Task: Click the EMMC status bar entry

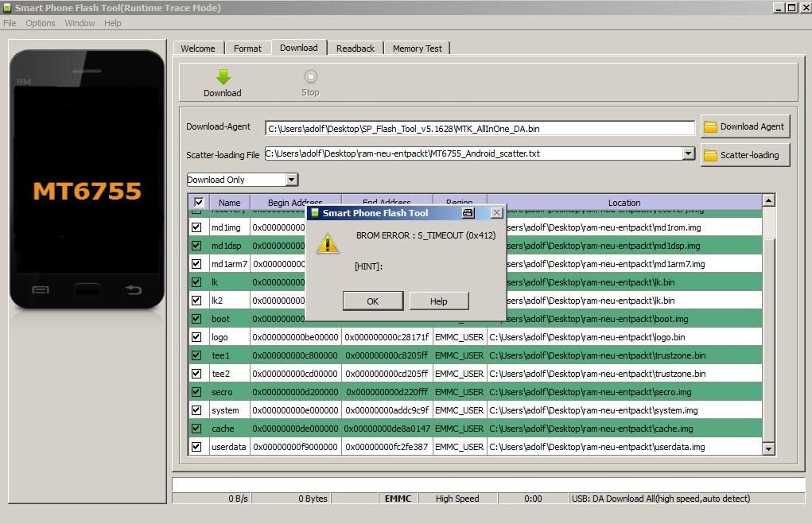Action: [x=398, y=499]
